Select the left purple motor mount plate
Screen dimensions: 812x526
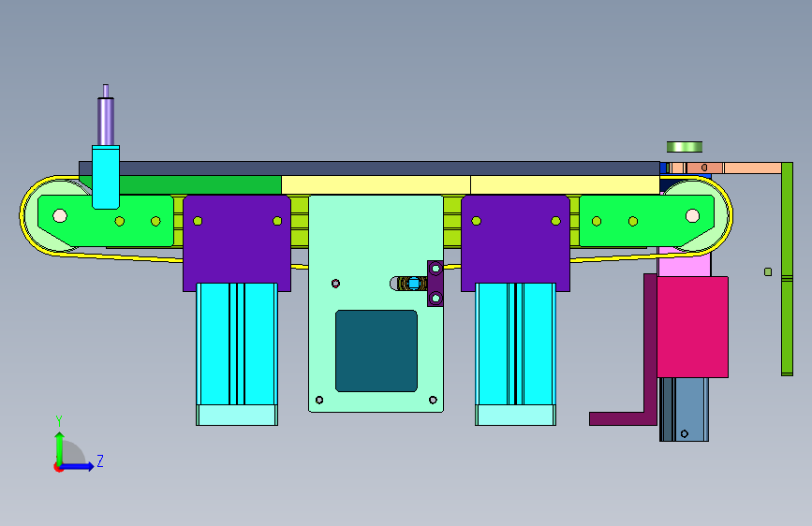(x=237, y=243)
